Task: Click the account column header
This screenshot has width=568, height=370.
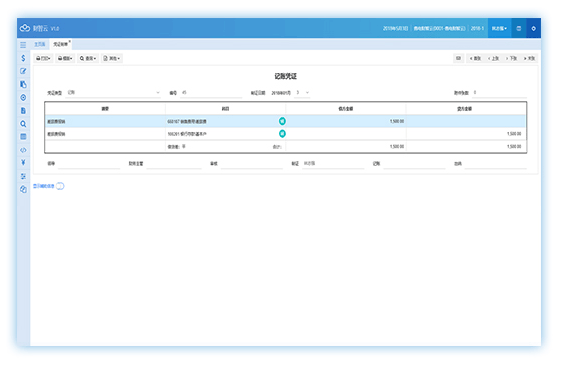Action: 225,109
